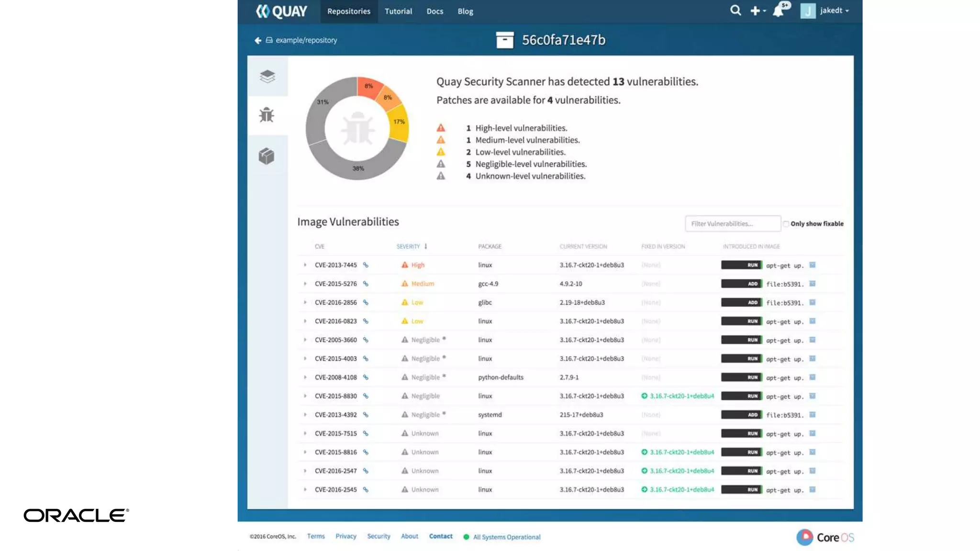Click the back arrow to example/repository

[x=258, y=41]
